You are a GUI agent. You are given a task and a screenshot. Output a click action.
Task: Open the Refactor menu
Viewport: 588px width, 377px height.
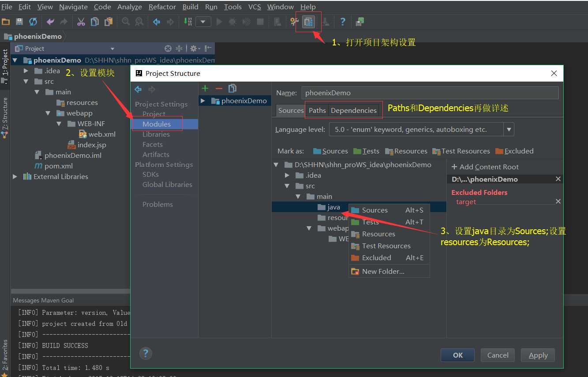(x=162, y=7)
